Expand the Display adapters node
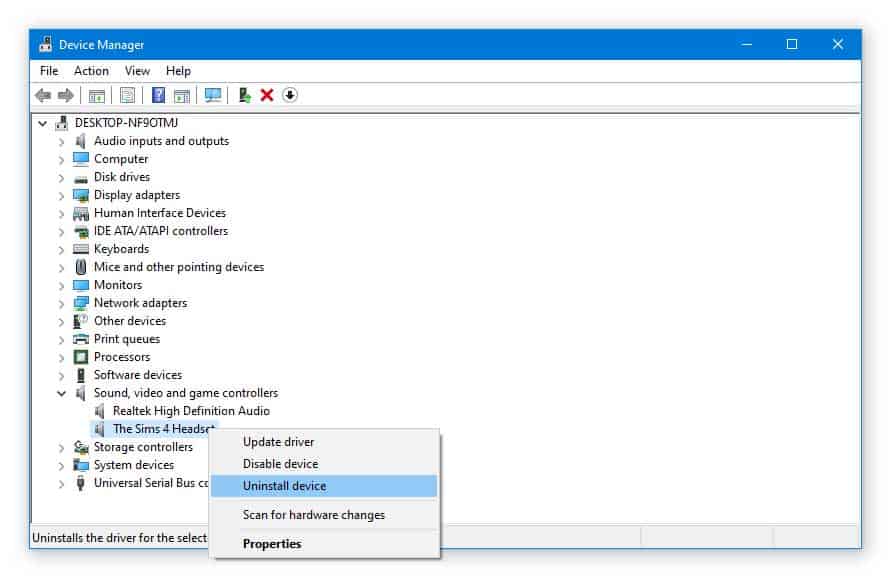Screen dimensions: 894x585 point(62,196)
